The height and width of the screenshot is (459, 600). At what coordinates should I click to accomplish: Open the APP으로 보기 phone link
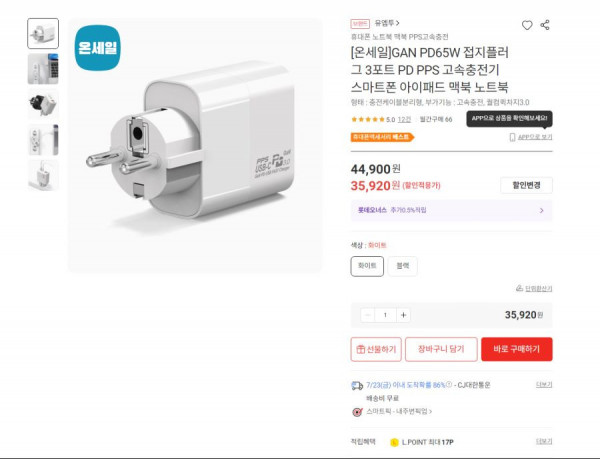530,137
